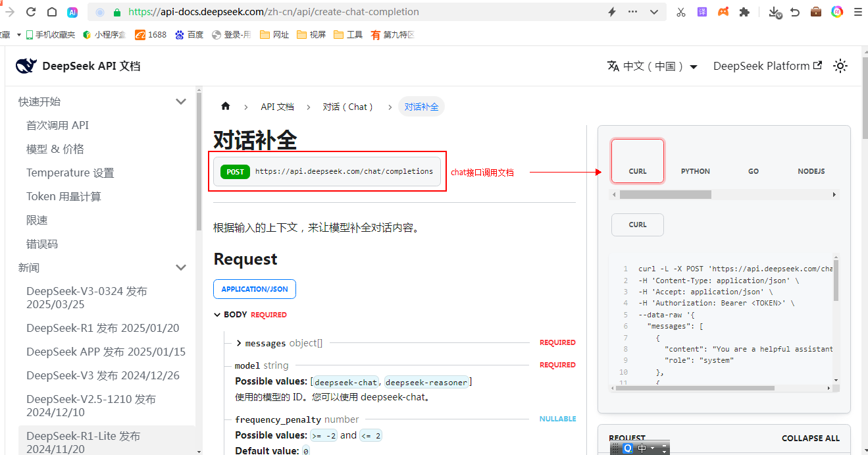Open the 视屏 bookmark folder

pyautogui.click(x=311, y=35)
